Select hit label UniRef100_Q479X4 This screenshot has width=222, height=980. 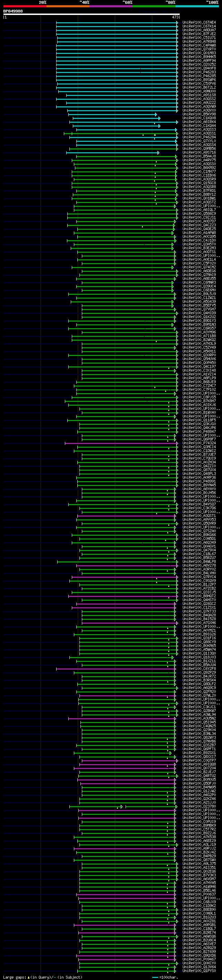(x=199, y=550)
